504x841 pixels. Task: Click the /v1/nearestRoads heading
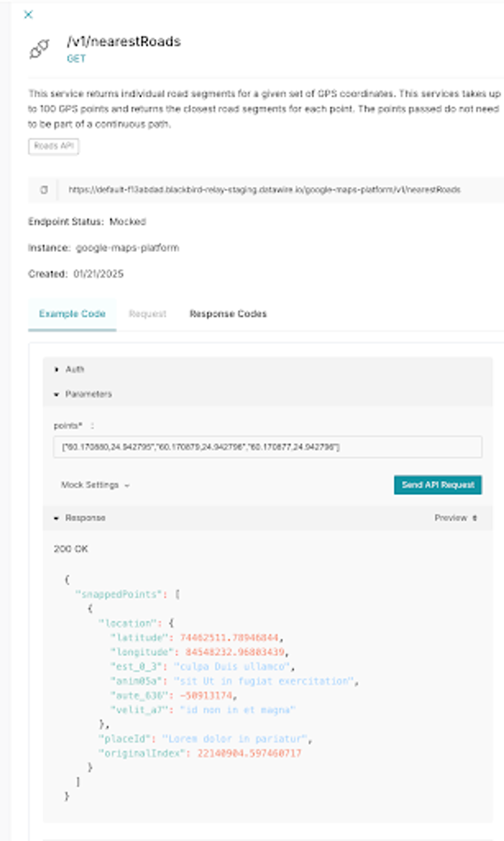[x=124, y=41]
